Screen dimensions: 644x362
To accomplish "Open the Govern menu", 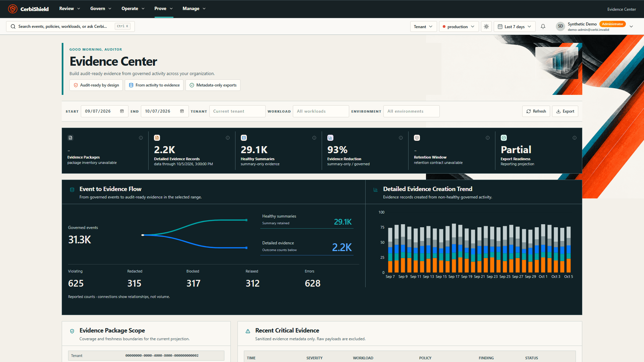I will pos(101,9).
